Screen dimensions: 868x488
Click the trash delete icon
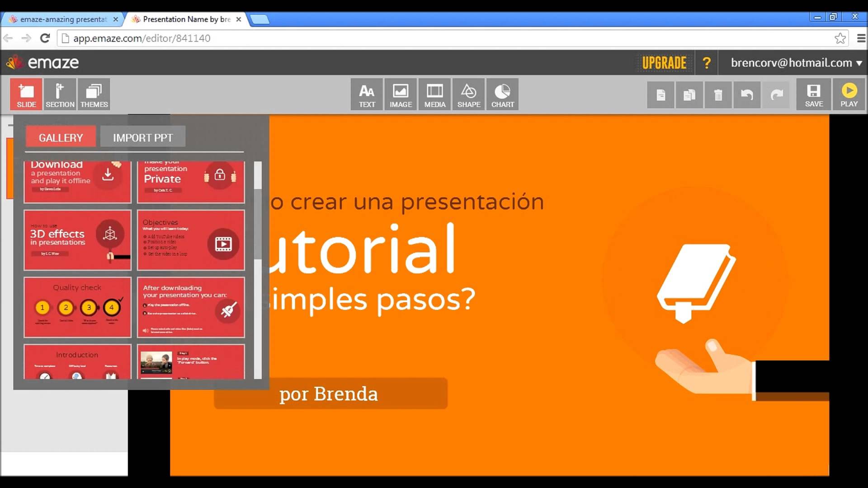(x=718, y=95)
